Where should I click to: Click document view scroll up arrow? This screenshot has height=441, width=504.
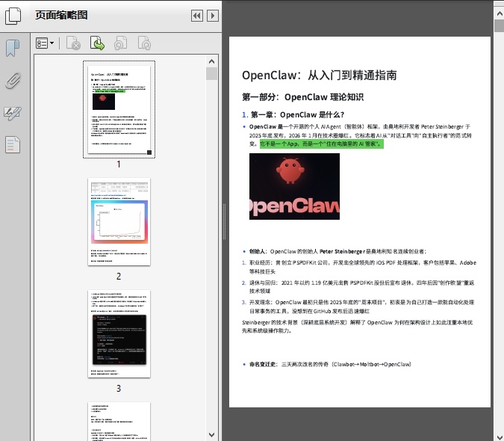click(500, 14)
